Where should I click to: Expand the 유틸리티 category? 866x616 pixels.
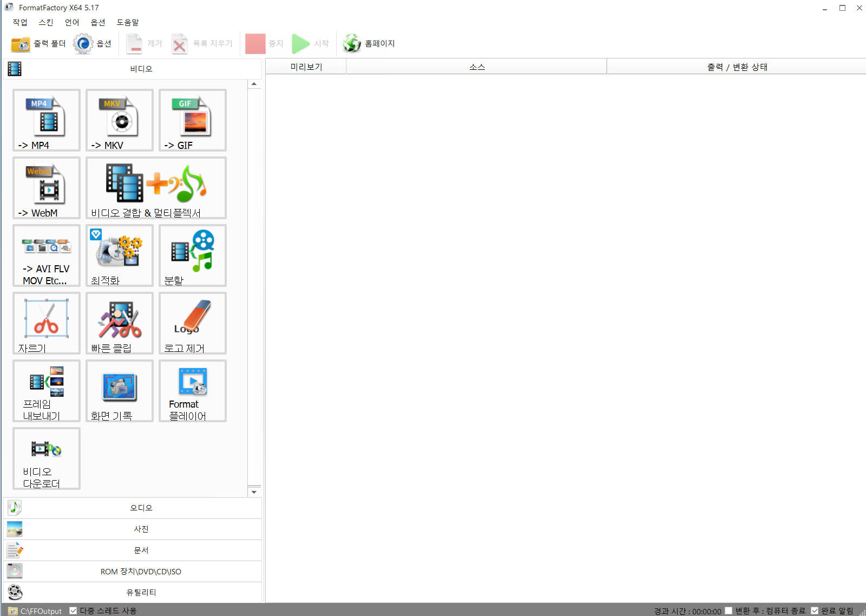(133, 592)
